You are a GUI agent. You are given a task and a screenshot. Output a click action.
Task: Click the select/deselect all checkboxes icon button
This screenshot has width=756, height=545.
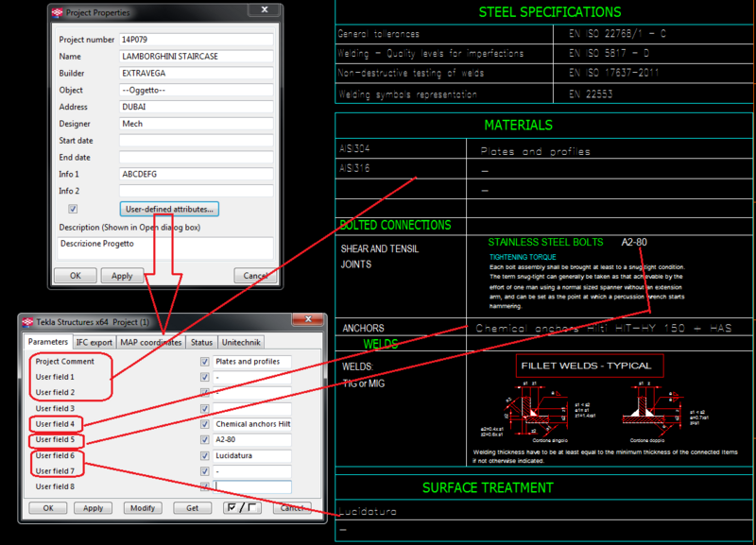pos(244,507)
